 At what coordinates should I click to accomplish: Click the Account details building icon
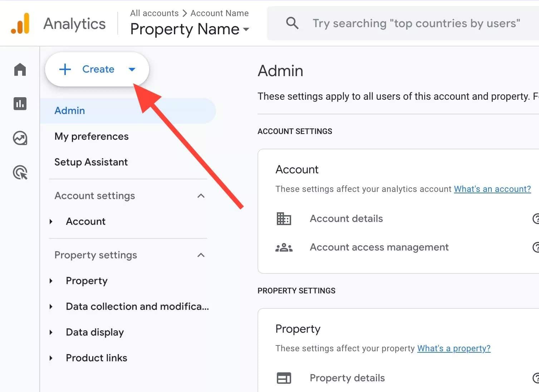coord(284,219)
